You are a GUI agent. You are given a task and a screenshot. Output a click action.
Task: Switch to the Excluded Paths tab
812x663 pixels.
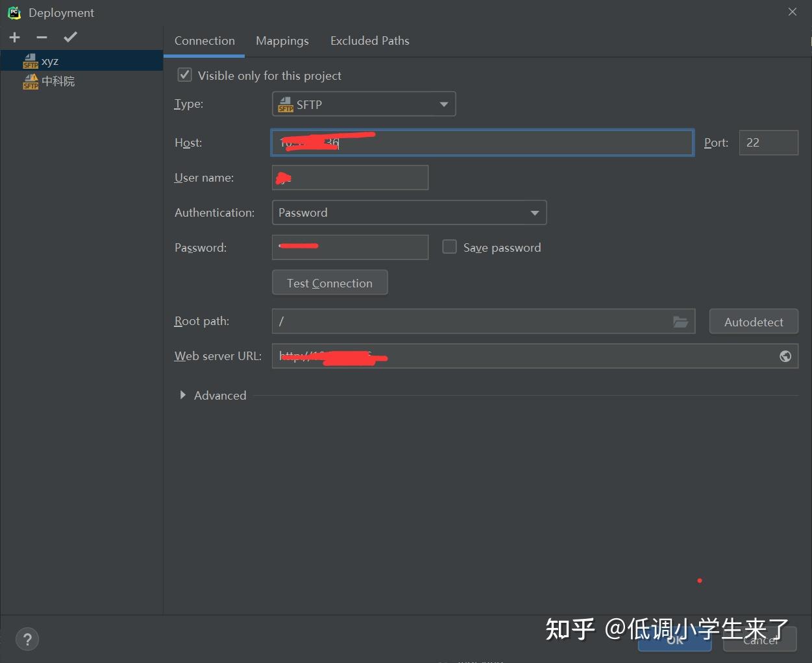(x=369, y=40)
